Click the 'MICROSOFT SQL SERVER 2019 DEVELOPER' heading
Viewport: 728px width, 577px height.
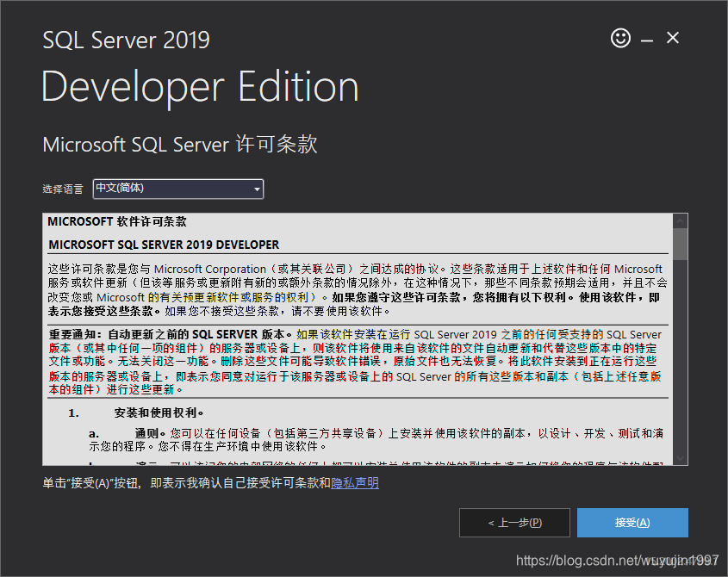point(164,245)
